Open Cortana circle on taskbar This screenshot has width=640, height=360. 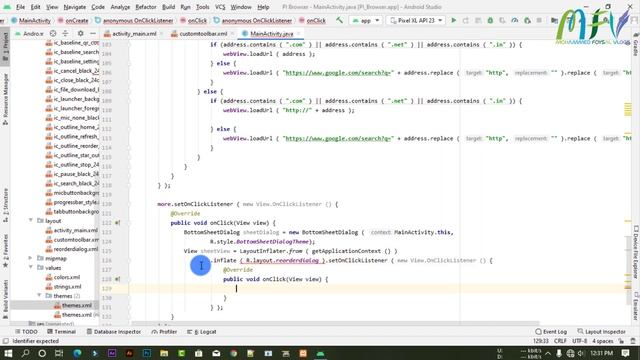pyautogui.click(x=42, y=353)
